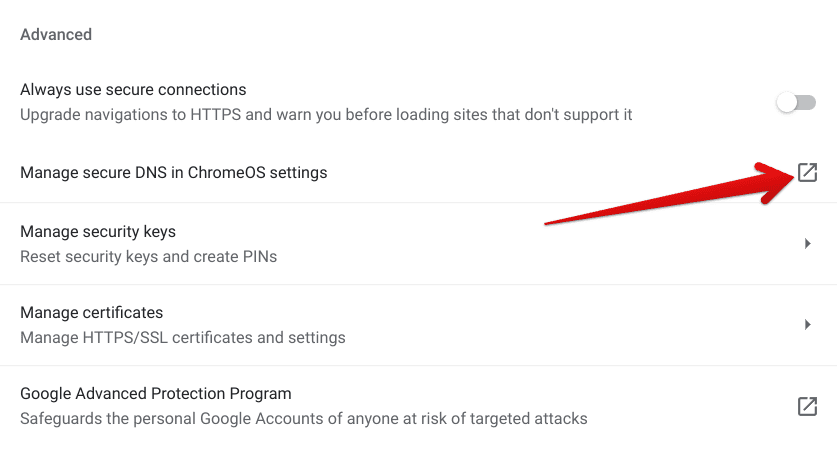Open the 'Google Advanced Protection Program' title link
837x462 pixels.
click(x=156, y=394)
